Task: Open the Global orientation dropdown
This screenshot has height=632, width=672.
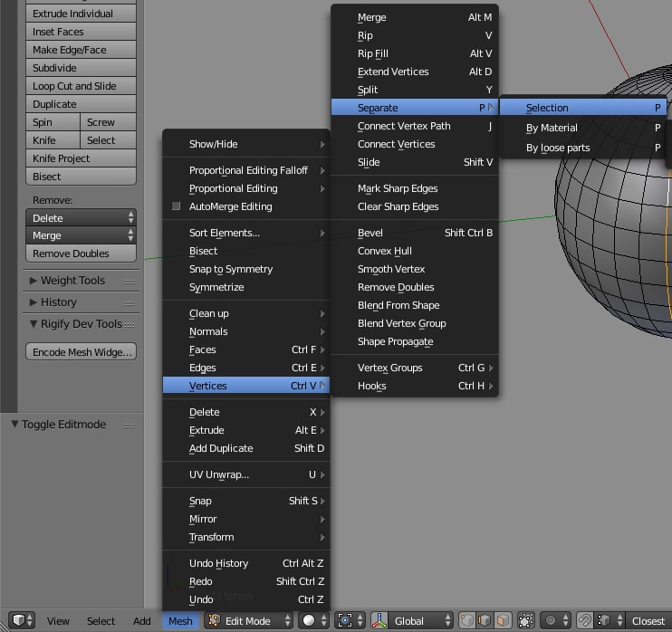Action: 421,620
